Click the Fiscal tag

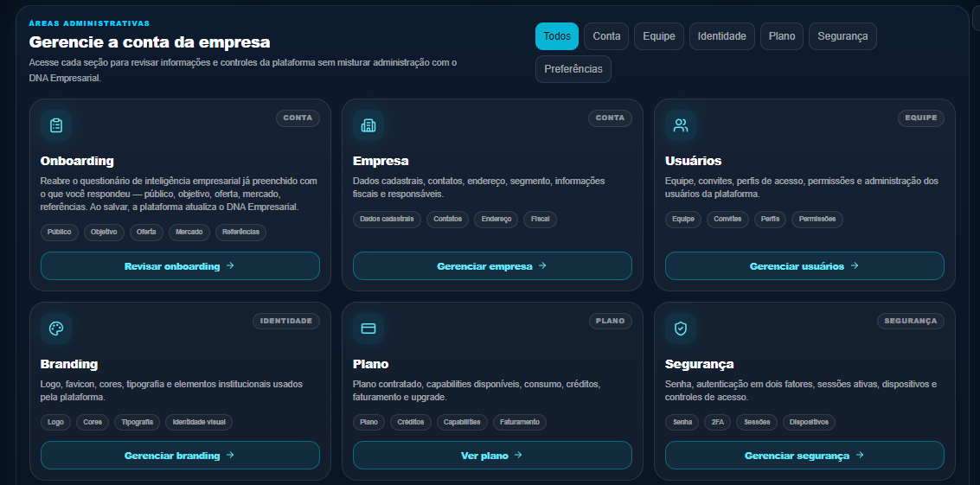coord(540,220)
